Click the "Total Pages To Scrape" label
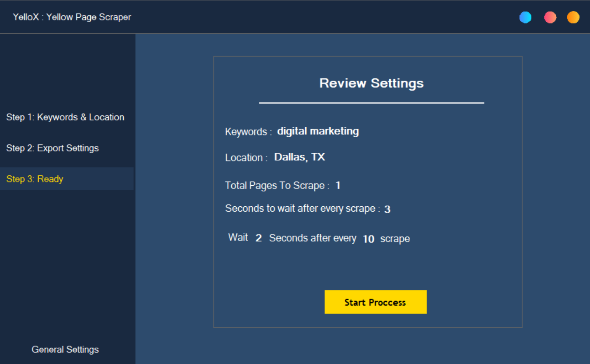 point(275,186)
